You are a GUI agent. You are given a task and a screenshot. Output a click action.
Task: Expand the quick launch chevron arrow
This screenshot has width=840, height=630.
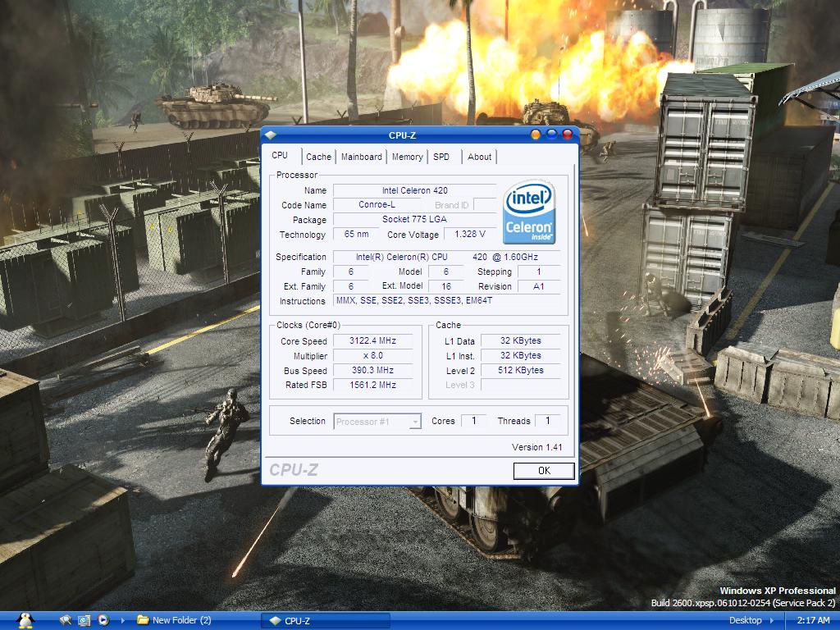[123, 620]
